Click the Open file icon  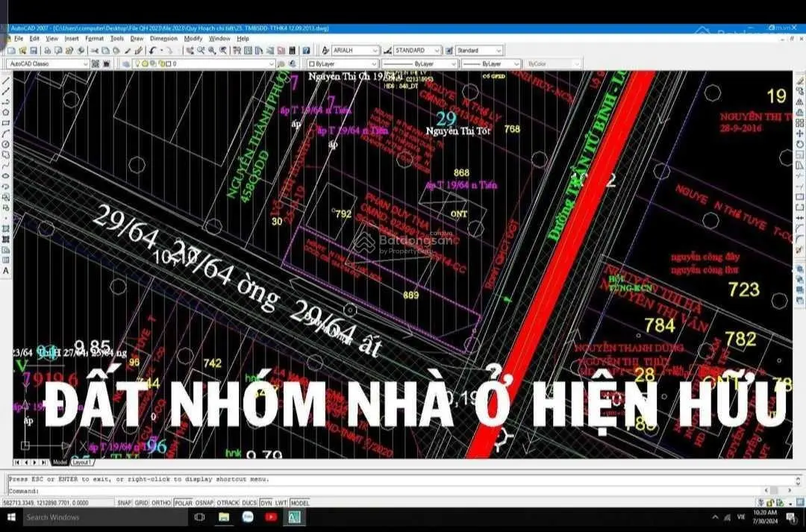[x=22, y=51]
